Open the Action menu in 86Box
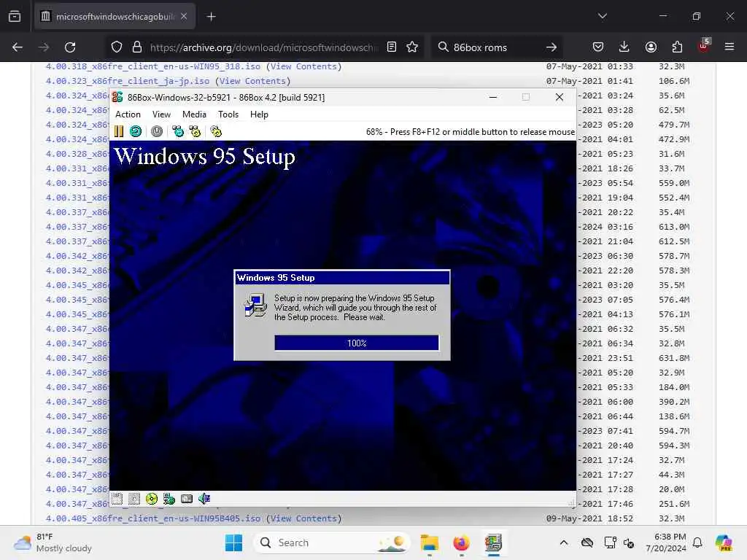Screen dimensions: 747x560 (128, 114)
